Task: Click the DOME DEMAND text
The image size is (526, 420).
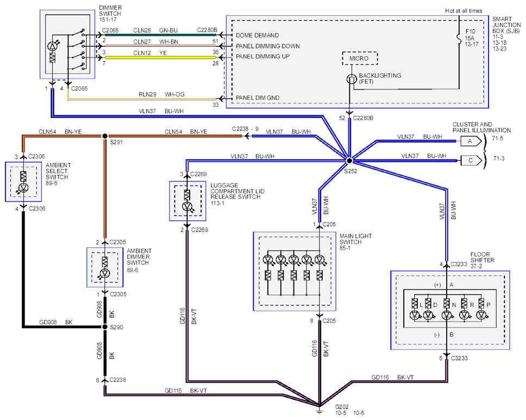Action: point(258,35)
